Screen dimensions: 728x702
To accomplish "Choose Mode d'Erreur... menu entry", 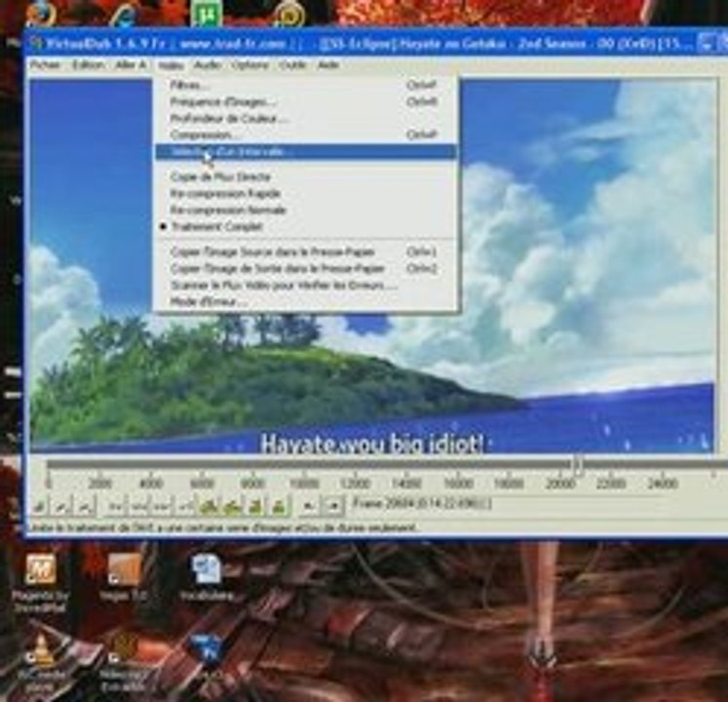I will [x=306, y=301].
